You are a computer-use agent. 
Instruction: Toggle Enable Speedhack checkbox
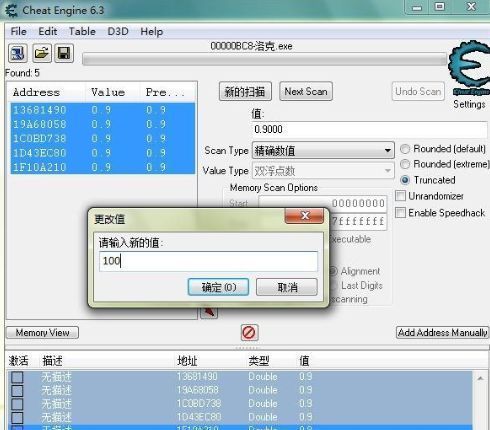coord(400,212)
